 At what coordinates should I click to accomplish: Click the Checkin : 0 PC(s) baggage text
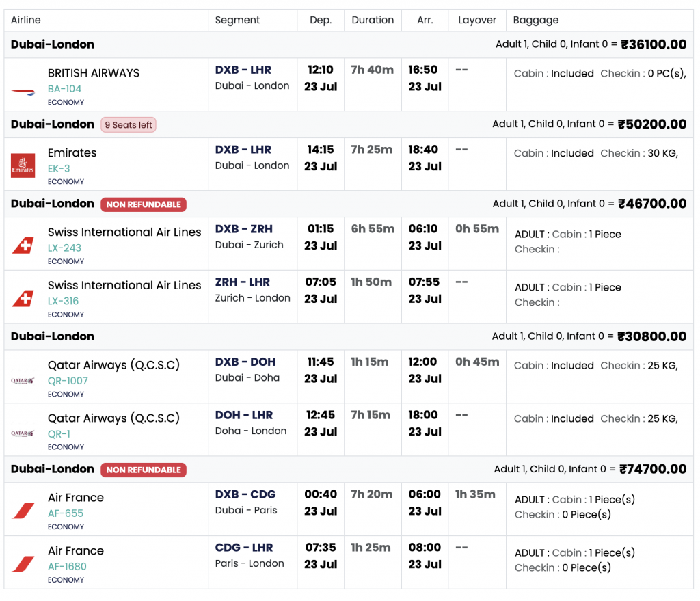[x=643, y=73]
